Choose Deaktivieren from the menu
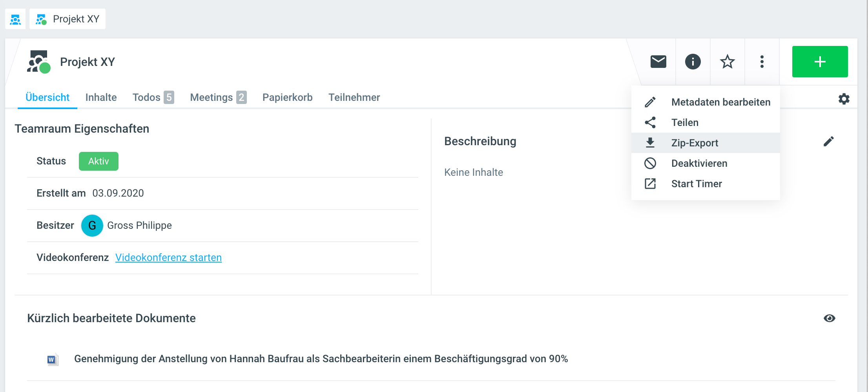 [699, 163]
